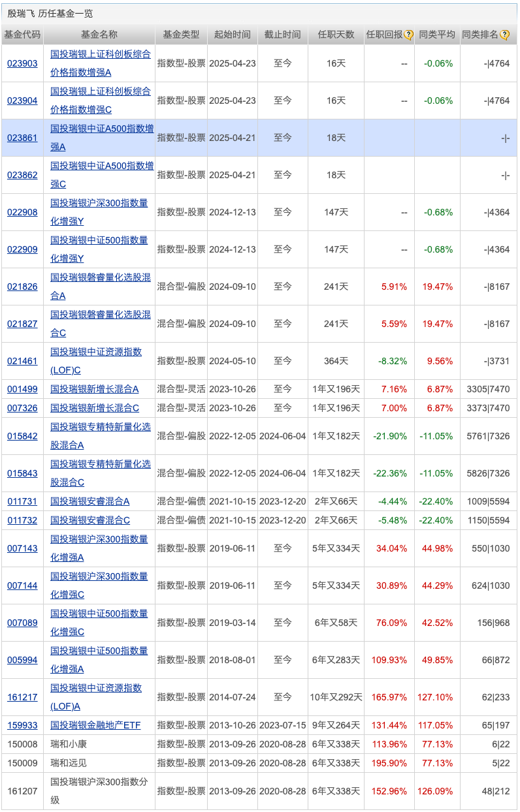
Task: Click help icon next to 任职回报 header
Action: click(x=409, y=35)
